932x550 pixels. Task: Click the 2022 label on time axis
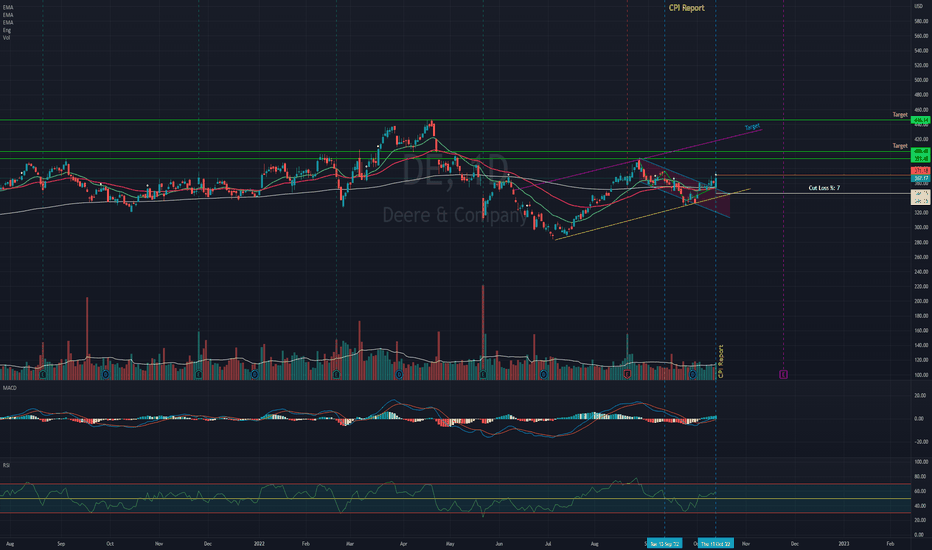[259, 543]
